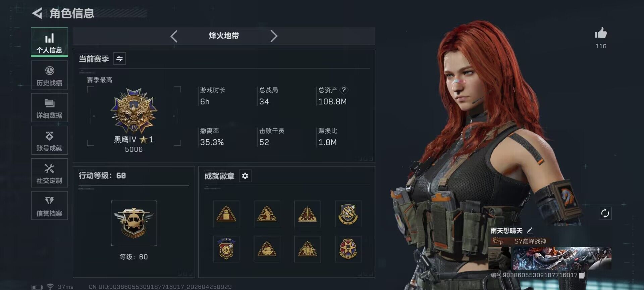
Task: Click the question mark next to 总资产
Action: 344,90
